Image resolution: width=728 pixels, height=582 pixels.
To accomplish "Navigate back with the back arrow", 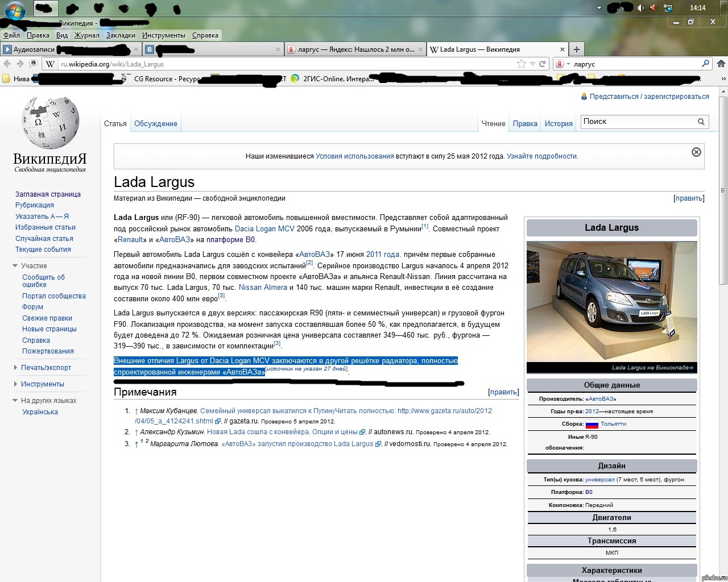I will coord(6,64).
